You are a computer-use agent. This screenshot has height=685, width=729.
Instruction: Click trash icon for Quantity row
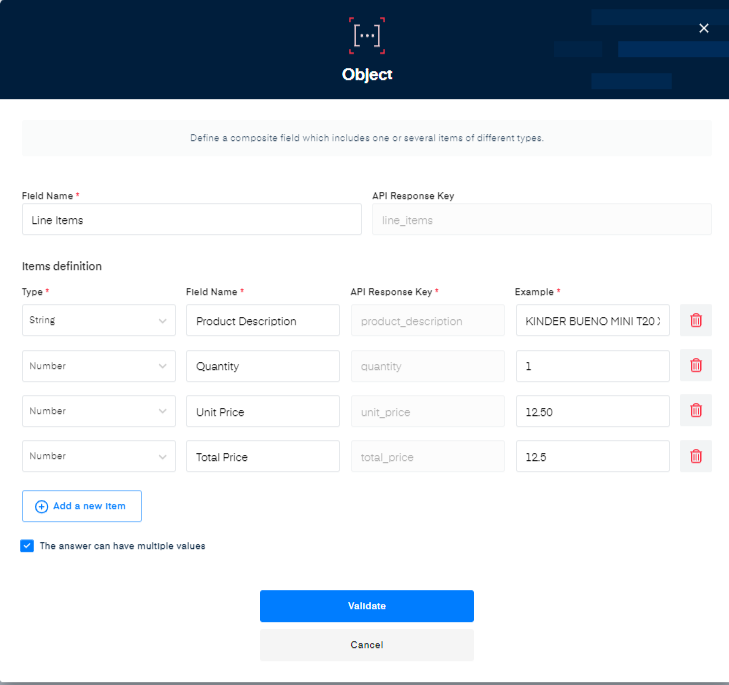pyautogui.click(x=696, y=366)
